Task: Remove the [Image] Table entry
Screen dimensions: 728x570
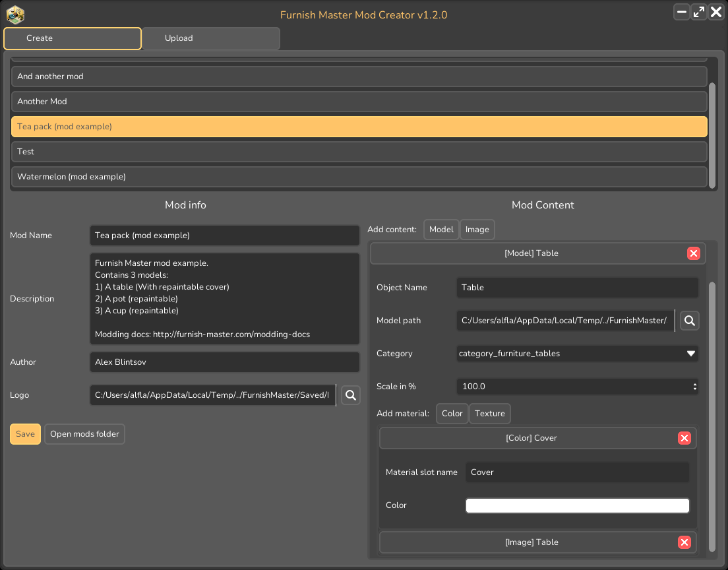Action: pos(684,542)
